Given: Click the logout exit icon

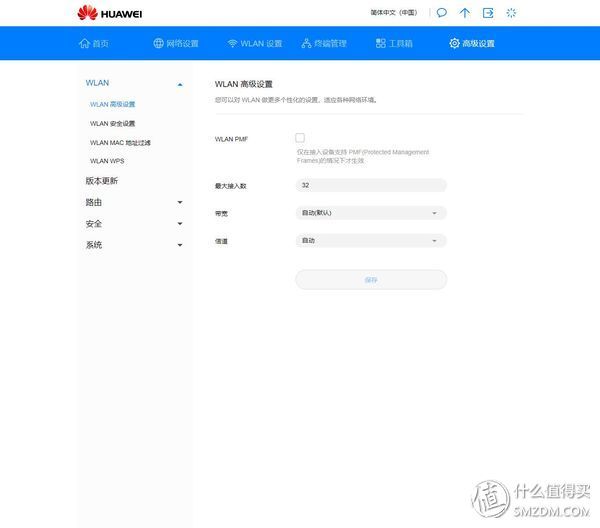Looking at the screenshot, I should click(488, 13).
